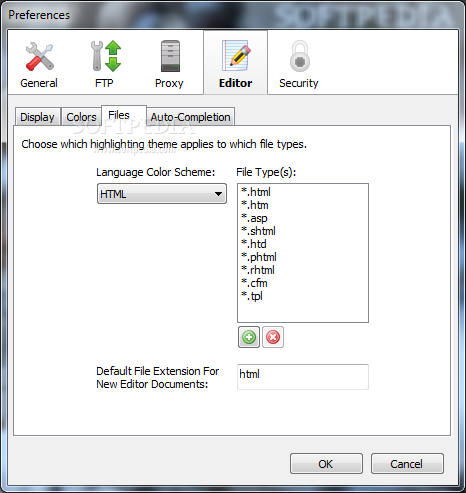Switch to the Colors tab
The width and height of the screenshot is (466, 493).
pos(81,117)
